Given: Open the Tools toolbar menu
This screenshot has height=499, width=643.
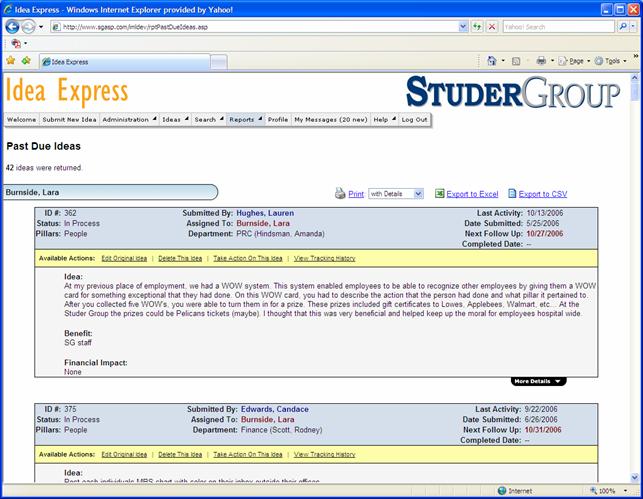Looking at the screenshot, I should 610,61.
